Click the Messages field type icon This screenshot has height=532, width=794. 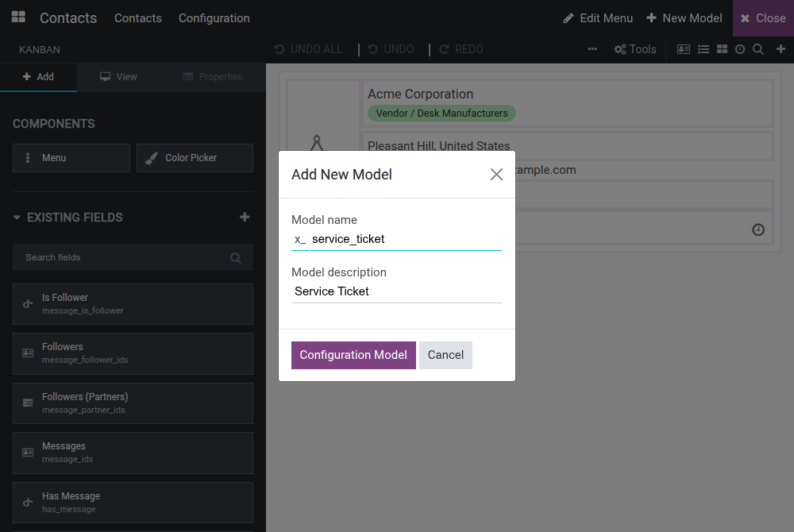(x=28, y=452)
